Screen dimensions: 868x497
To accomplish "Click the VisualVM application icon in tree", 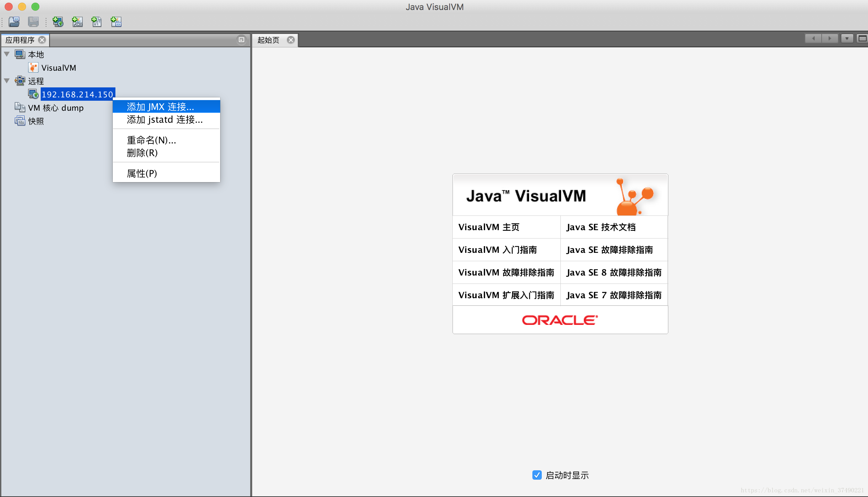I will (x=33, y=67).
